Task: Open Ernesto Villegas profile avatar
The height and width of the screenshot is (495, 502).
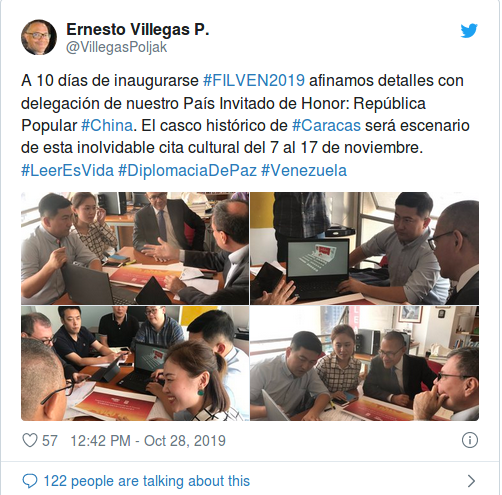Action: [x=39, y=37]
